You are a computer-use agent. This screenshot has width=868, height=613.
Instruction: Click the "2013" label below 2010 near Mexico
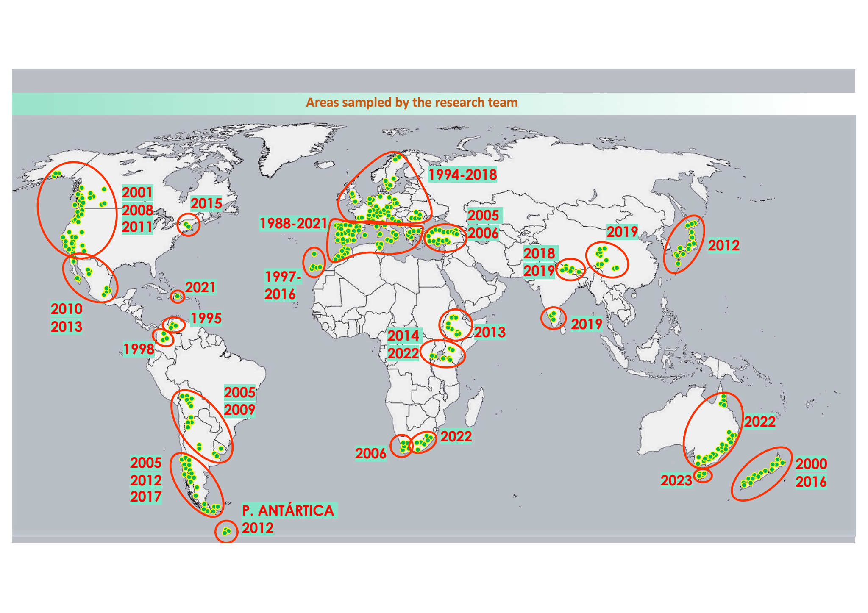67,327
